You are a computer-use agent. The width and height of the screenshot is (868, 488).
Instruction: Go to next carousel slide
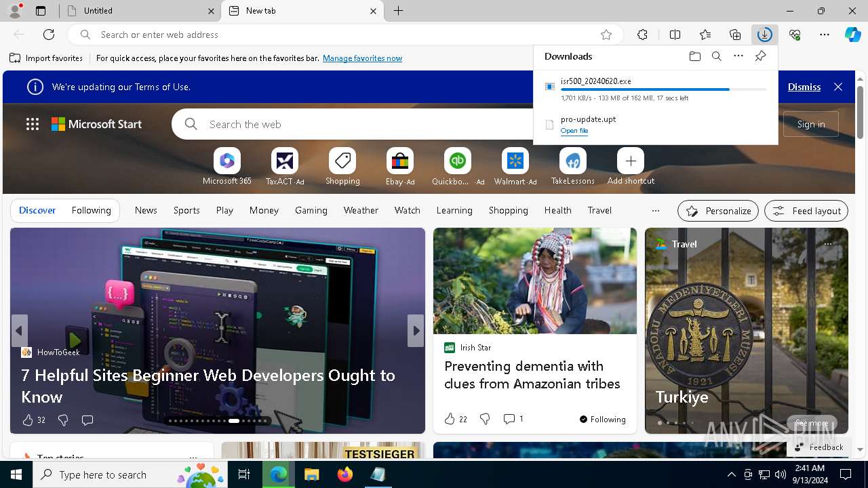click(x=416, y=331)
